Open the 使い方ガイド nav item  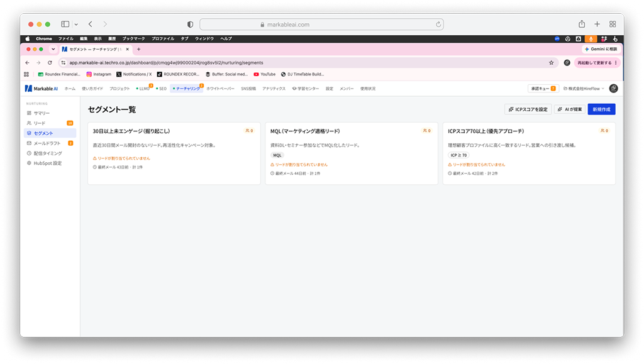[x=92, y=89]
